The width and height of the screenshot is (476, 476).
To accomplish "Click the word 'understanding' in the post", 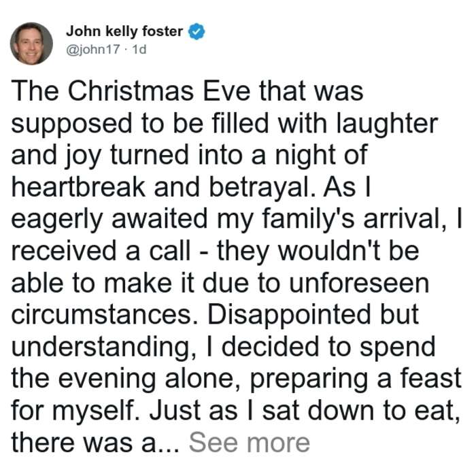I will click(x=104, y=348).
